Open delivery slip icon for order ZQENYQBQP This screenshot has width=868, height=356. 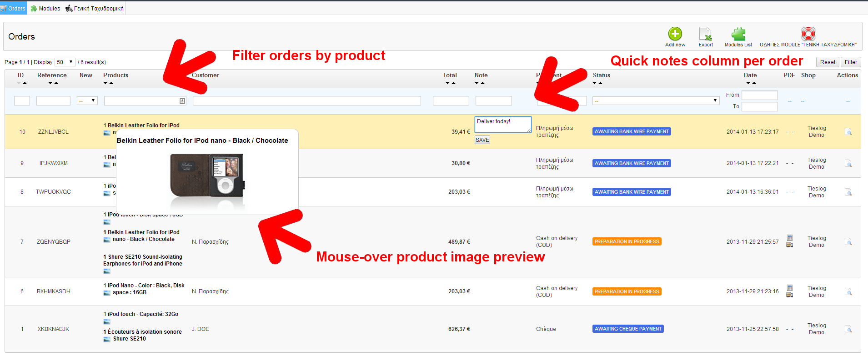tap(790, 245)
